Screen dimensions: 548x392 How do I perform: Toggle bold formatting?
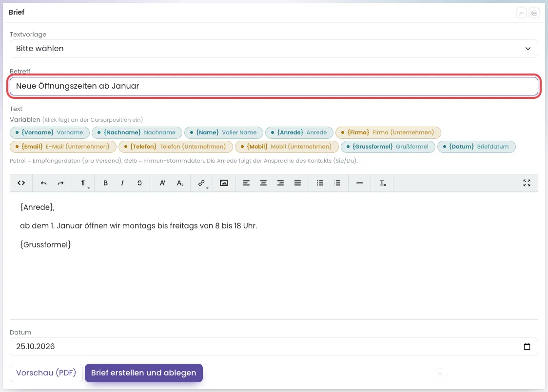[105, 183]
